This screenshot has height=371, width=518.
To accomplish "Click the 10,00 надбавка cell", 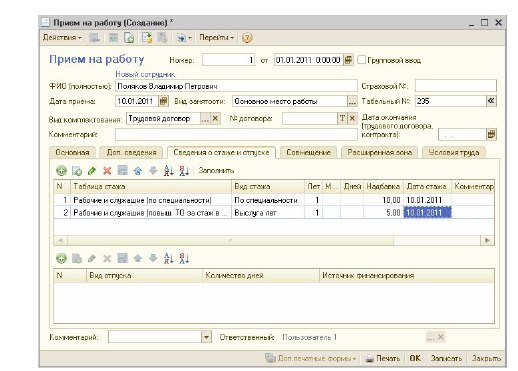I will point(383,200).
